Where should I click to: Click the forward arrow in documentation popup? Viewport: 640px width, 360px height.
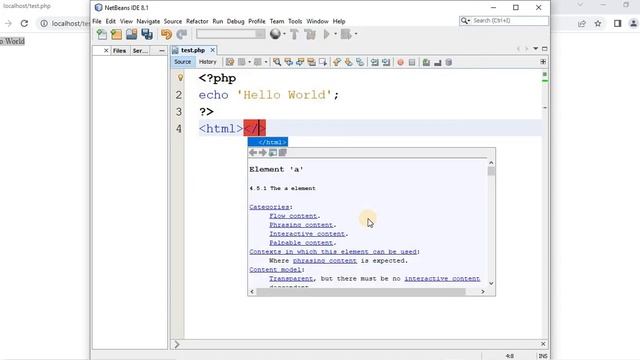(x=262, y=152)
